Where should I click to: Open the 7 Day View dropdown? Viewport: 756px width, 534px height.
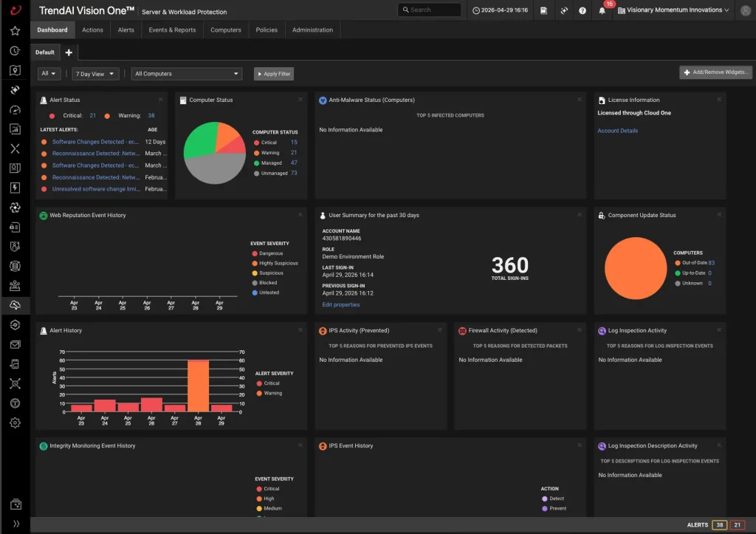tap(95, 74)
